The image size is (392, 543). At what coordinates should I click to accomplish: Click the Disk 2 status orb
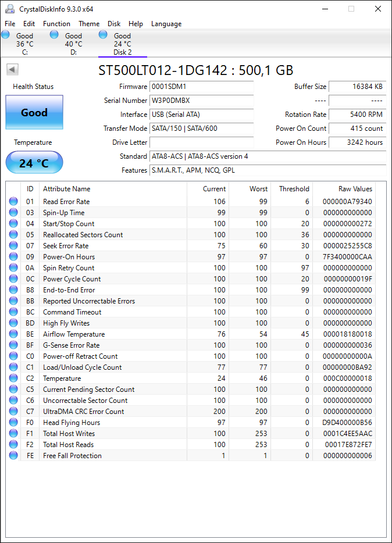pyautogui.click(x=103, y=34)
